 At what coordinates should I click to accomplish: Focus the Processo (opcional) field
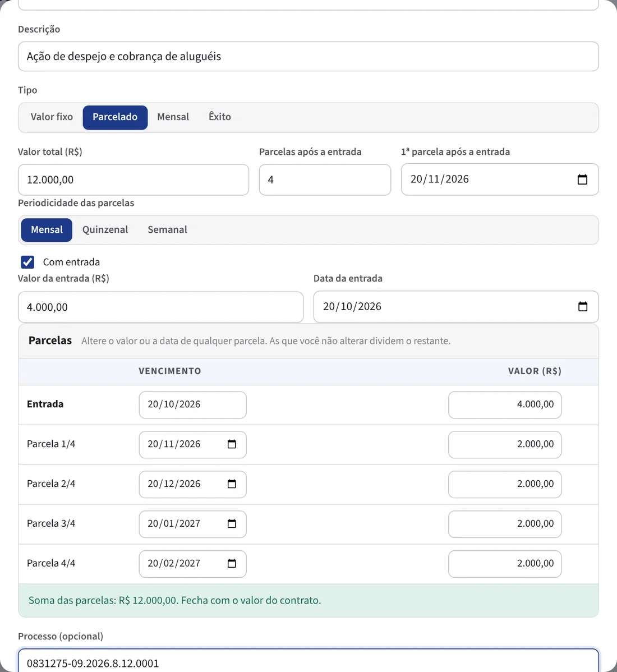click(308, 660)
